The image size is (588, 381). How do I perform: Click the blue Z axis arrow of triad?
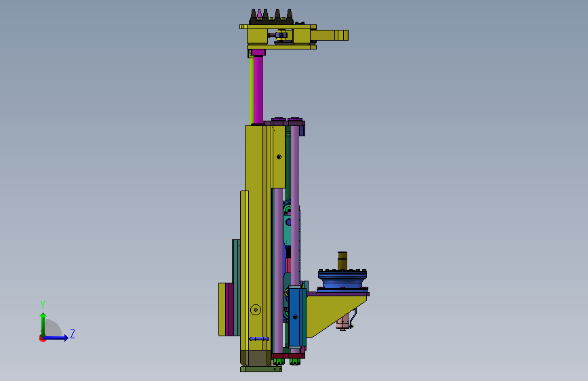tap(56, 338)
